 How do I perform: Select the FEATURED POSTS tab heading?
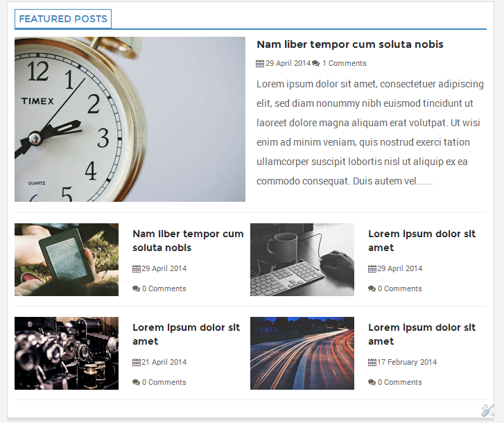pos(63,19)
